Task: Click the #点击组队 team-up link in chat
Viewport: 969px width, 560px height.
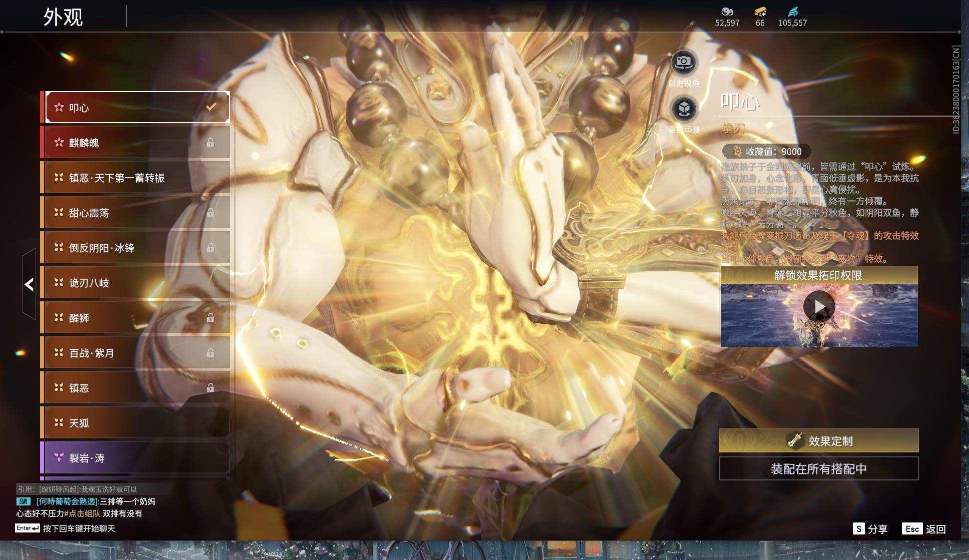Action: (82, 513)
